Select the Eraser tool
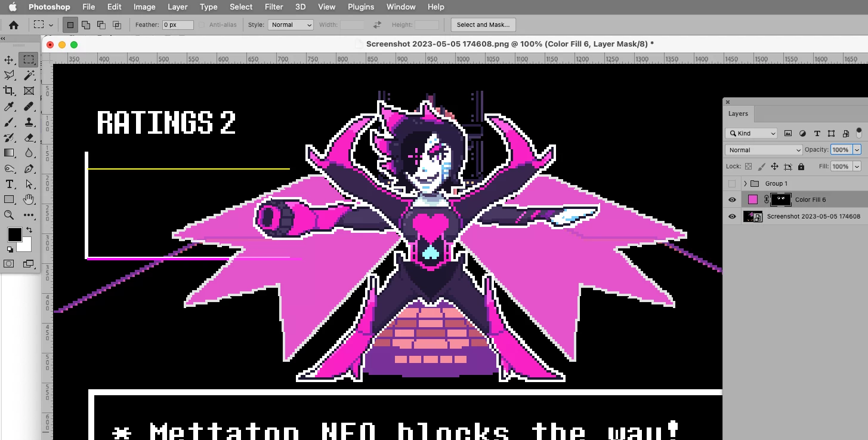The width and height of the screenshot is (868, 440). (29, 137)
